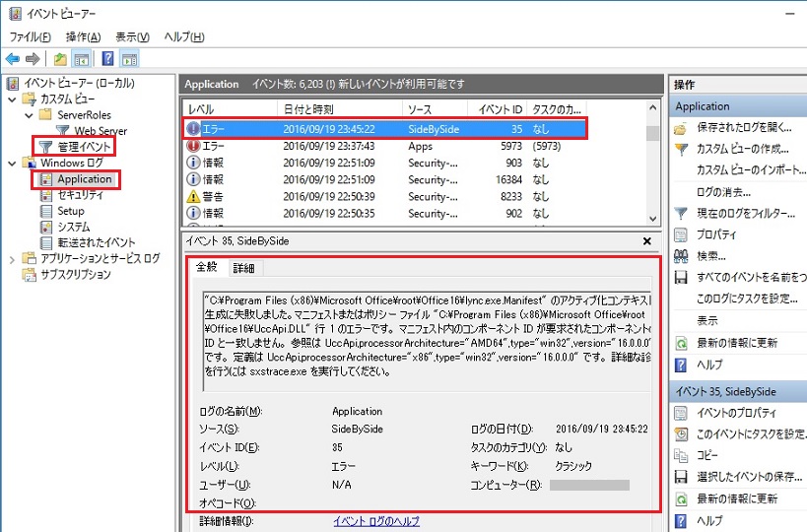Select the 2016/09/19 22:50:39 警告 event row
Viewport: 807px width, 532px height.
(385, 196)
